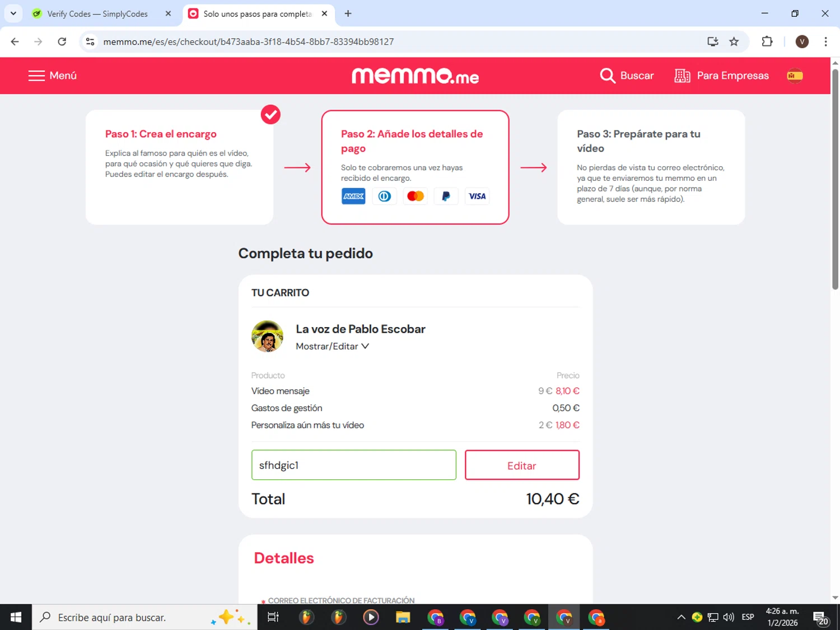Image resolution: width=840 pixels, height=630 pixels.
Task: Show hidden system tray icons
Action: [x=681, y=617]
